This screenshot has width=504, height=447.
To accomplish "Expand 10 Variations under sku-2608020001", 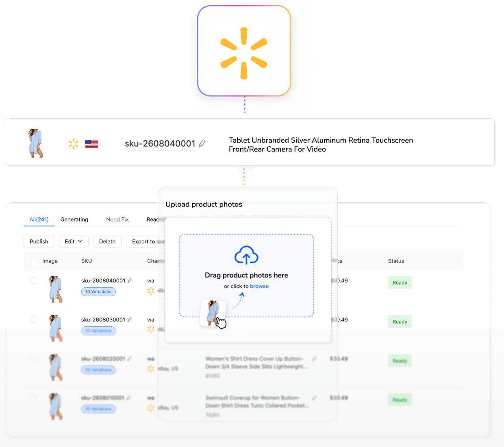I will 98,370.
